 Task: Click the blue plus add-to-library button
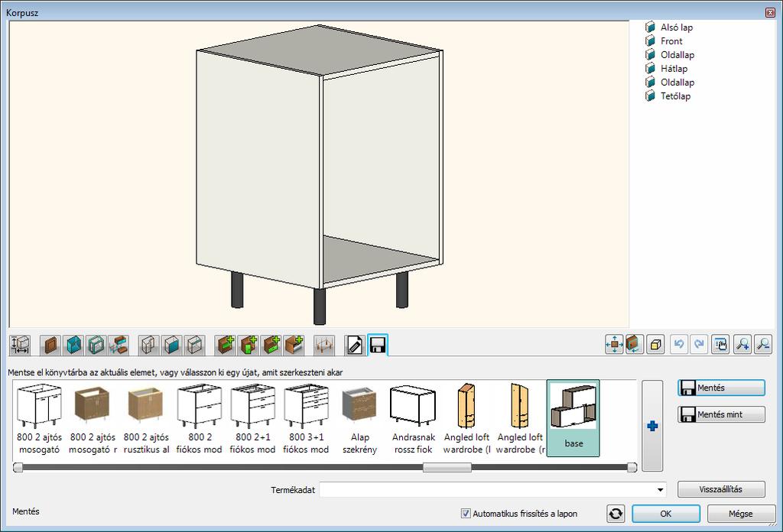tap(652, 426)
